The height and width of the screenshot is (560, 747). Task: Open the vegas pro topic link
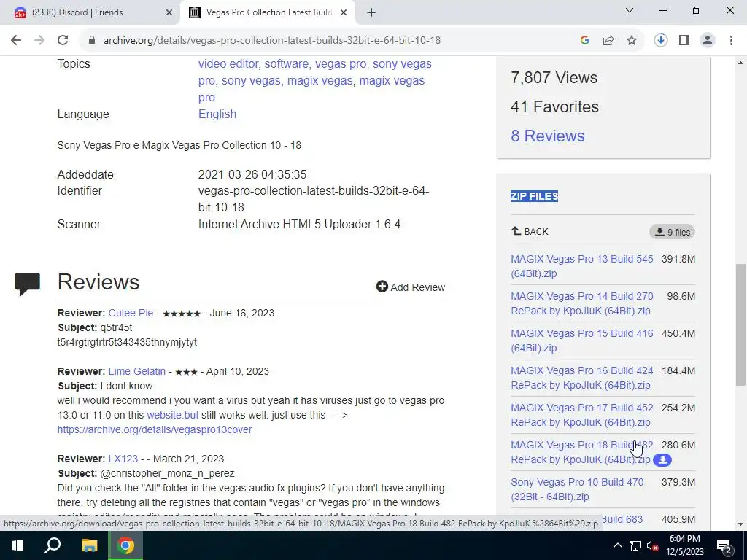pyautogui.click(x=341, y=64)
